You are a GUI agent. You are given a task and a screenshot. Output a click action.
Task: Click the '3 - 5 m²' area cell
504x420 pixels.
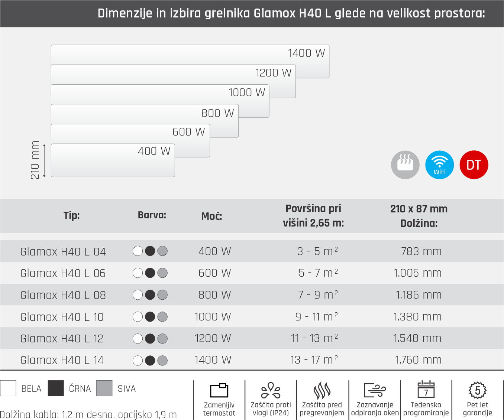pos(318,251)
